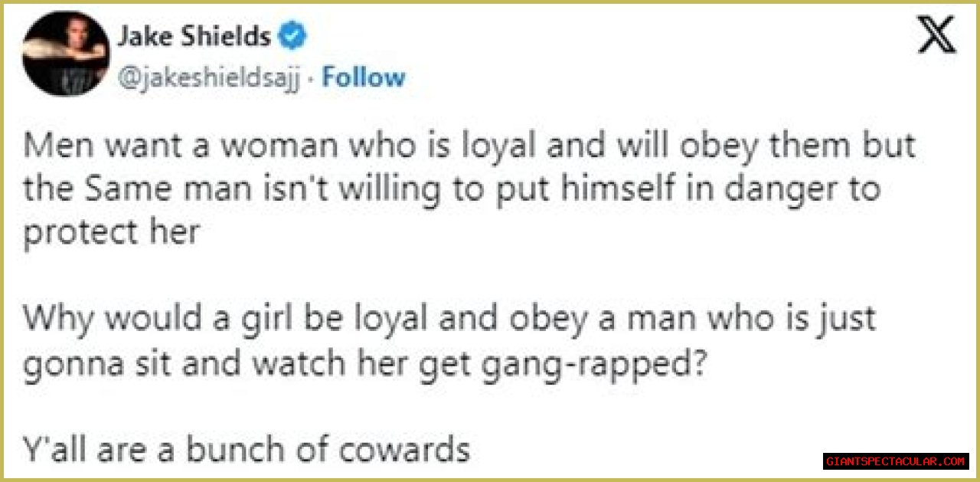Click the line starting "the Same man isn't"
The width and height of the screenshot is (980, 482).
tap(451, 191)
